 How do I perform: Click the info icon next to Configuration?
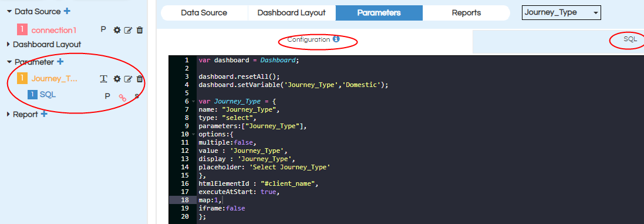coord(336,39)
